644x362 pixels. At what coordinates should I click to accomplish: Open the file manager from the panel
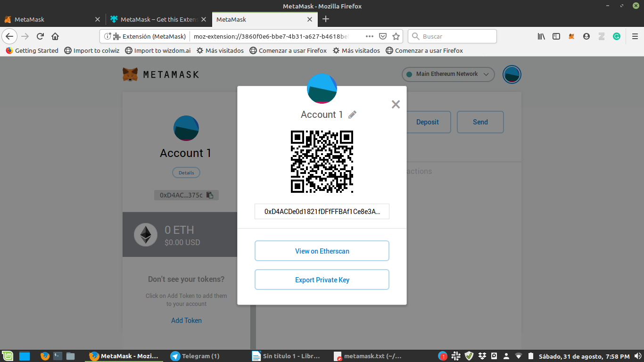[71, 356]
